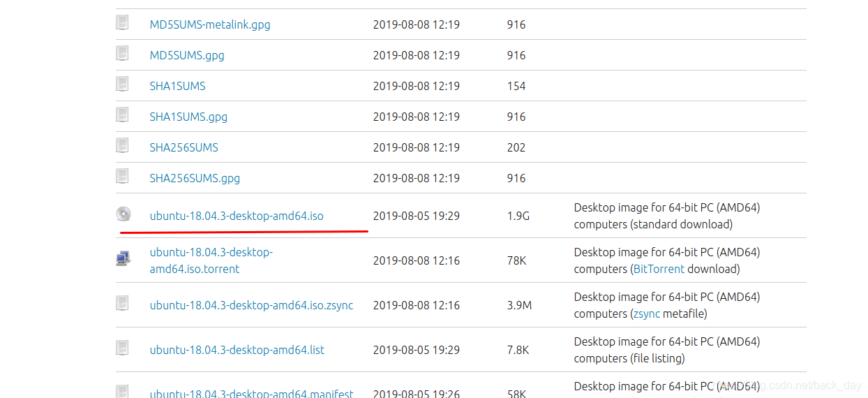868x398 pixels.
Task: Click the file icon beside MD5SUMS.gpg
Action: click(123, 52)
